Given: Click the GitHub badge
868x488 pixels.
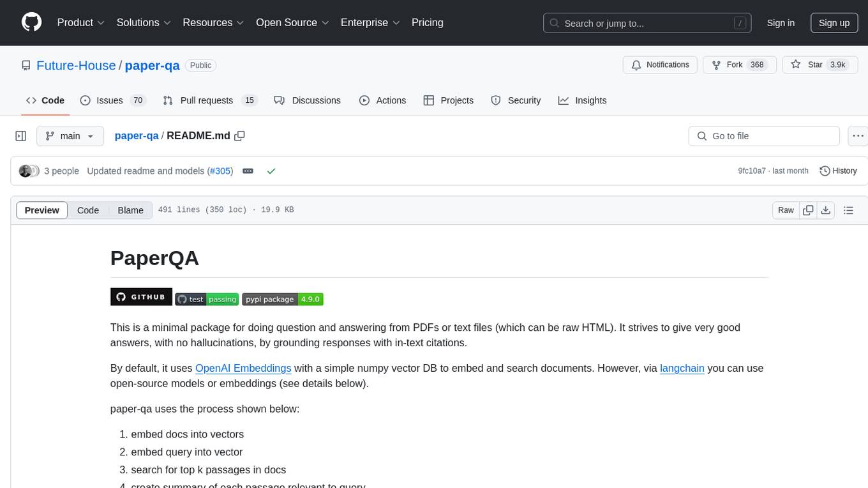Looking at the screenshot, I should (x=141, y=297).
